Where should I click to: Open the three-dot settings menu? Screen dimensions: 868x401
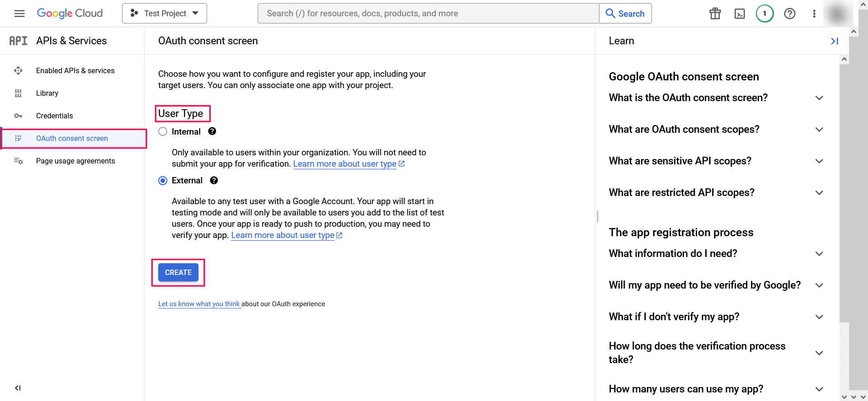(x=814, y=14)
